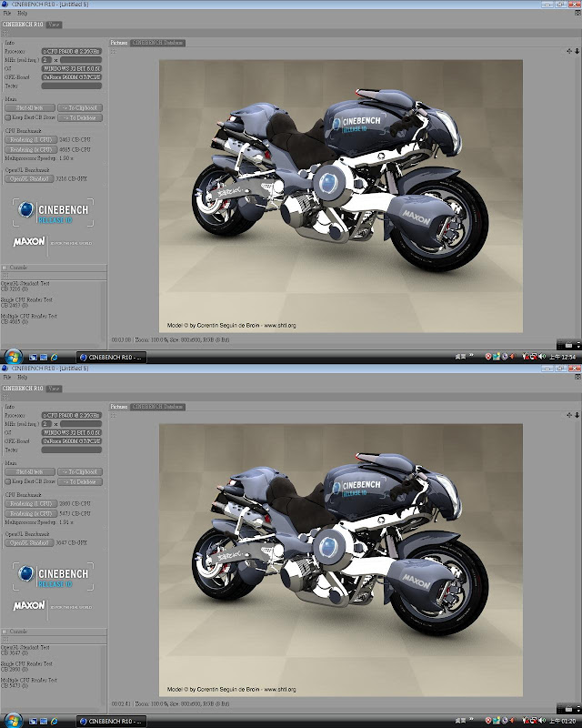Click move-picture cross icon, window with 00:03:08 render
The image size is (582, 728).
pyautogui.click(x=569, y=51)
